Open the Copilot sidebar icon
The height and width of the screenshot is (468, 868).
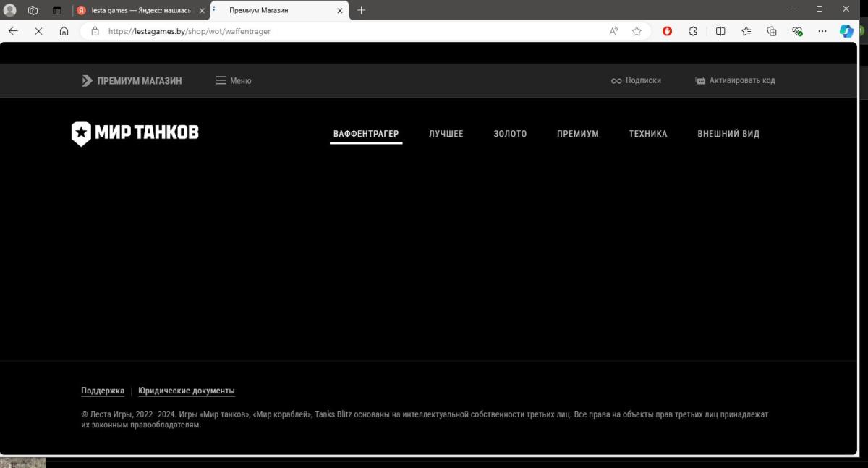tap(846, 31)
